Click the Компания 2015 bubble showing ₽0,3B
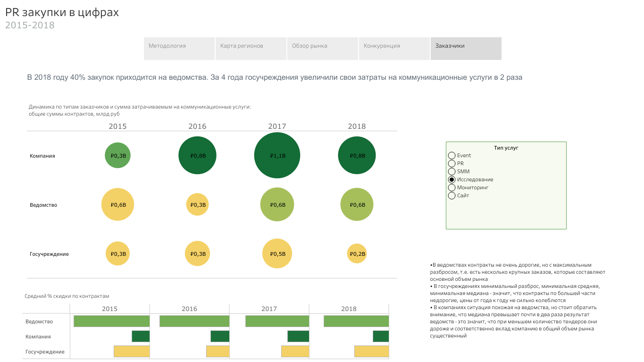 coord(117,155)
